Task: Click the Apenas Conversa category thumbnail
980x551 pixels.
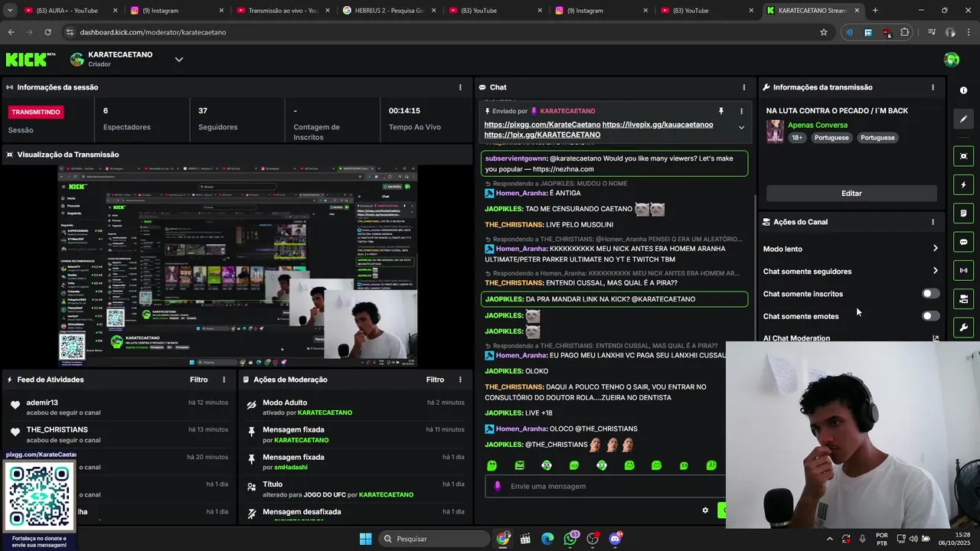Action: point(775,131)
